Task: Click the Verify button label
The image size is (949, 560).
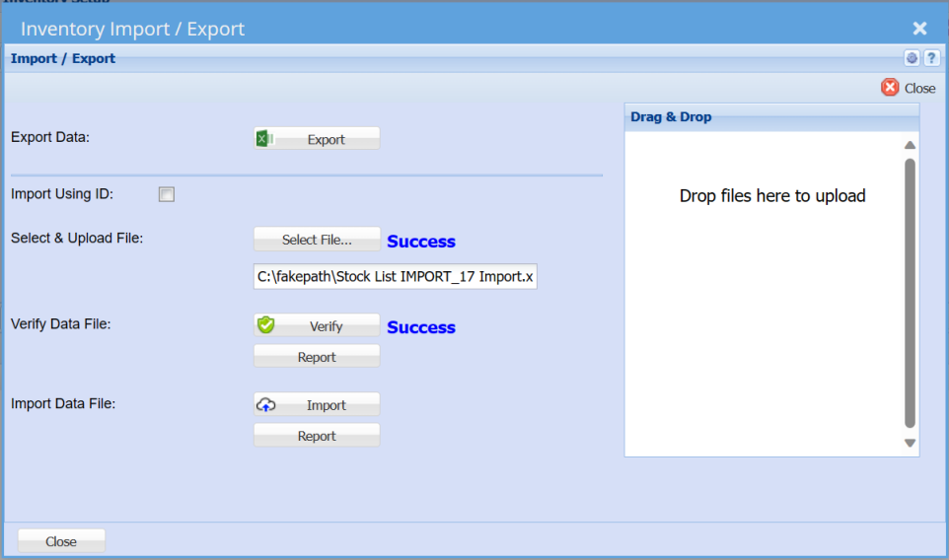Action: pyautogui.click(x=326, y=326)
